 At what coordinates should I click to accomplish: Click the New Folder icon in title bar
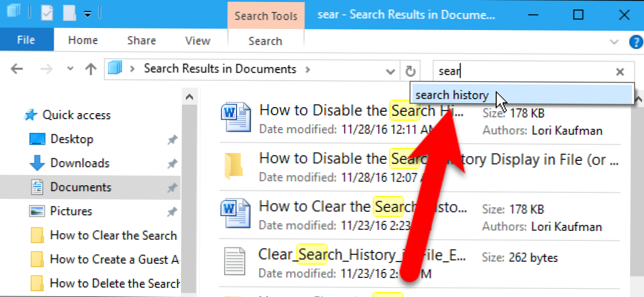pos(69,14)
